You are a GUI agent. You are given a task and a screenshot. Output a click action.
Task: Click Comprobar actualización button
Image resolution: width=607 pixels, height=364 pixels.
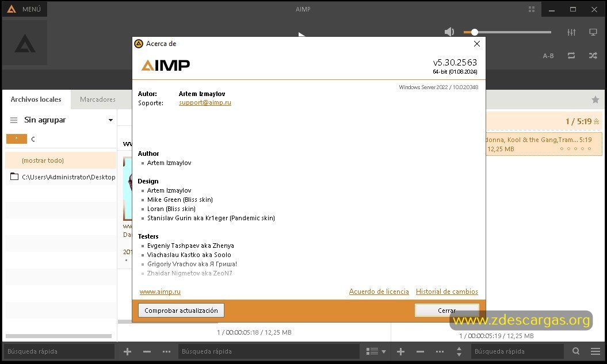coord(181,310)
